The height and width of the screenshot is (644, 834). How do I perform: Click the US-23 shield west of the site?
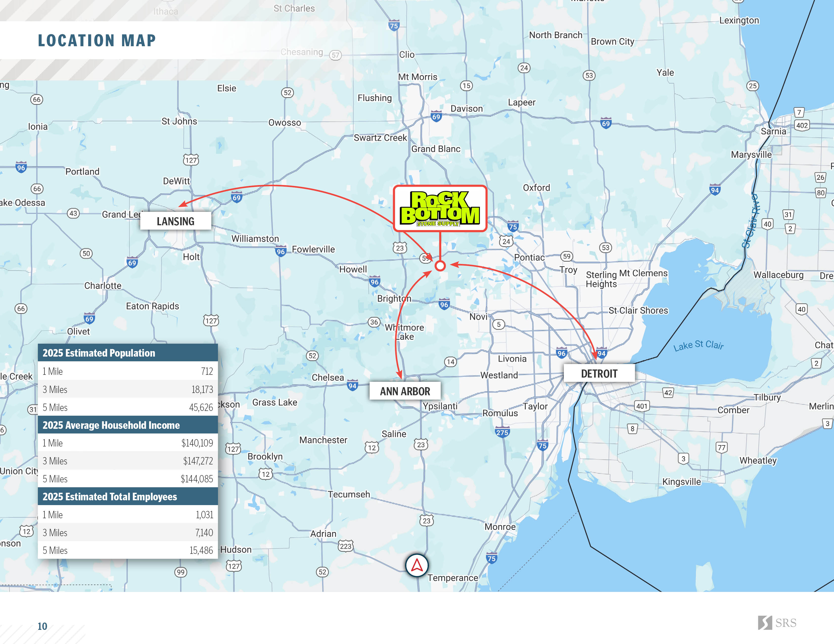pos(400,248)
